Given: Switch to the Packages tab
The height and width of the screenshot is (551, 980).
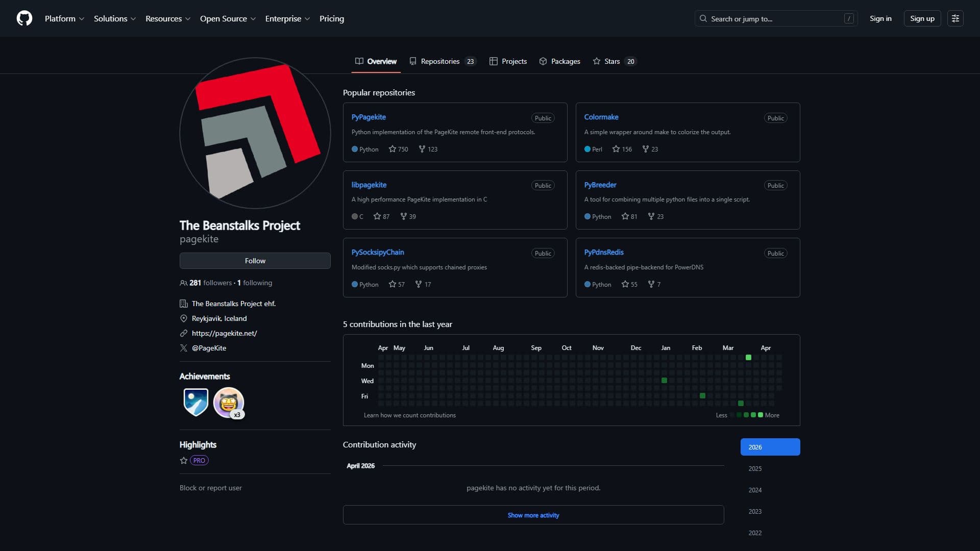Looking at the screenshot, I should coord(560,61).
